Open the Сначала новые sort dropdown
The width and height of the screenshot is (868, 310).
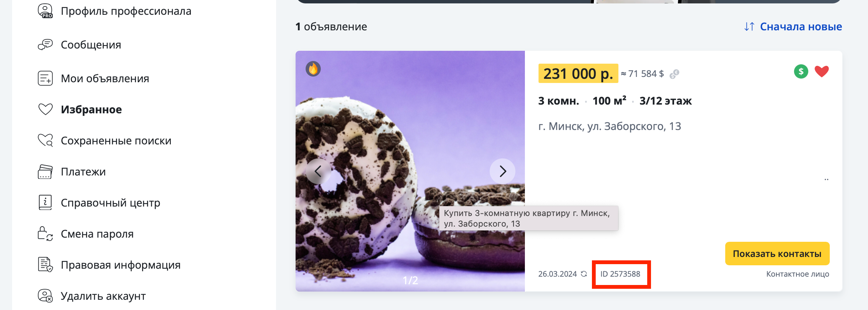pyautogui.click(x=793, y=27)
